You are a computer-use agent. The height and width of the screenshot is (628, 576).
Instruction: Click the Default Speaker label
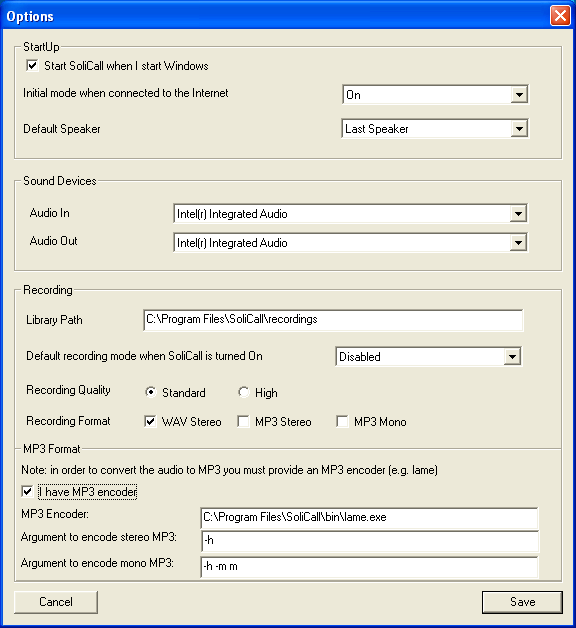62,129
